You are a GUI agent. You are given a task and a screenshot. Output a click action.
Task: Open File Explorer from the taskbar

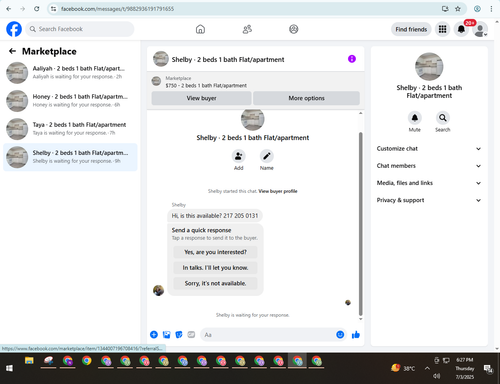coord(29,361)
